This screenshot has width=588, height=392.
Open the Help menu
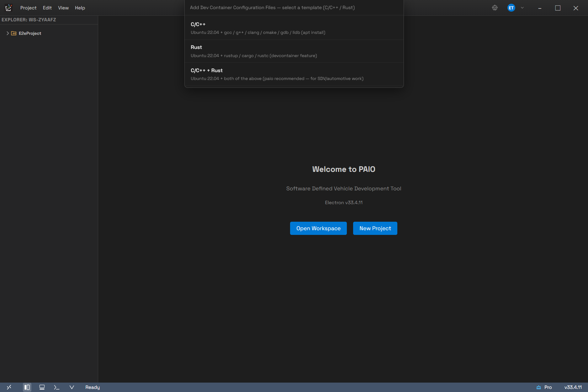[80, 8]
